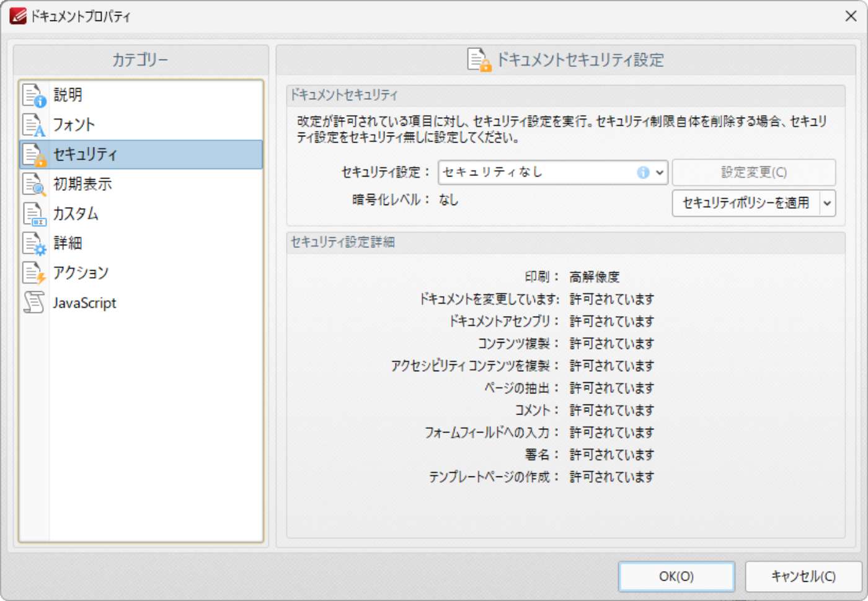Screen dimensions: 868x601
Task: Switch to the JavaScript category
Action: pyautogui.click(x=141, y=303)
